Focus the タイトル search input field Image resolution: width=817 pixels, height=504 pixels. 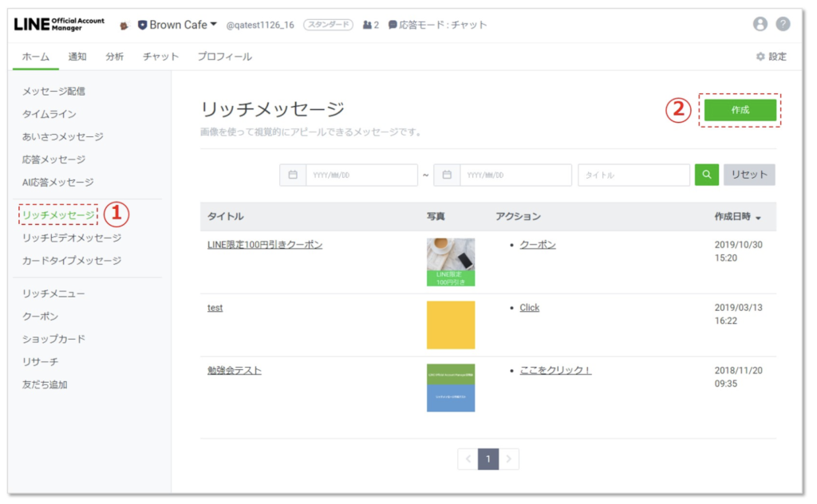633,175
